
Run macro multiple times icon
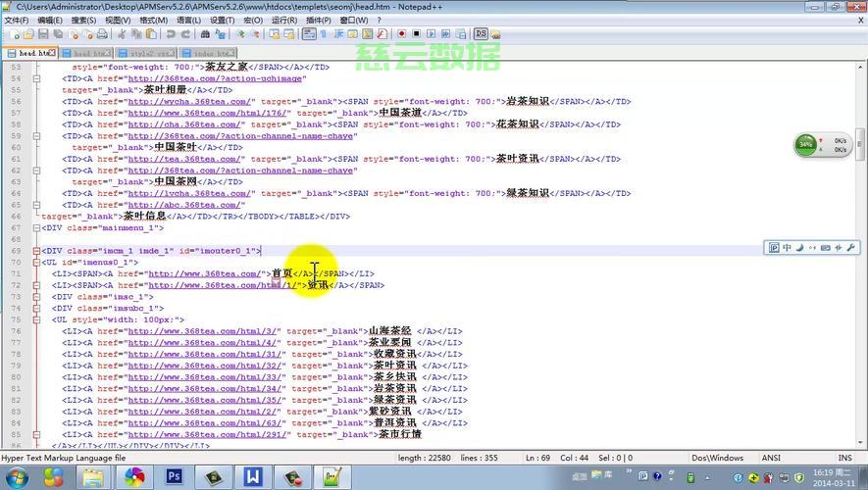[x=445, y=34]
